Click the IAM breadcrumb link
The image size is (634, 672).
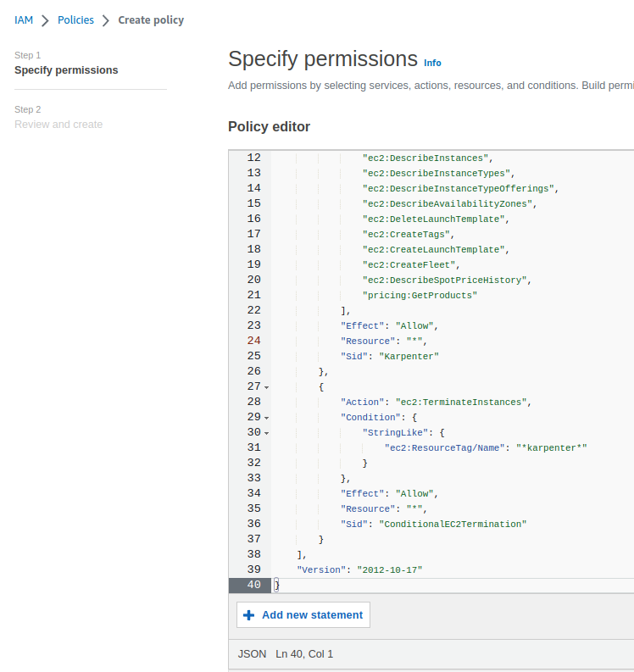coord(24,19)
